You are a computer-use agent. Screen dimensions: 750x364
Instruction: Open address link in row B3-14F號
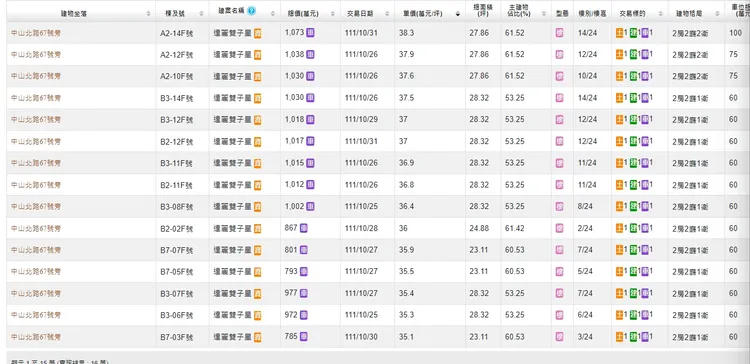(36, 98)
